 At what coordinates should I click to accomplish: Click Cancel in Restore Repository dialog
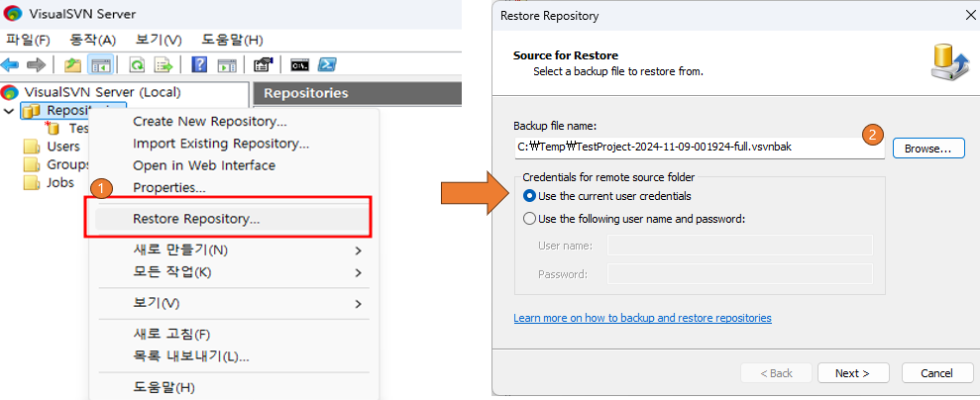click(936, 373)
